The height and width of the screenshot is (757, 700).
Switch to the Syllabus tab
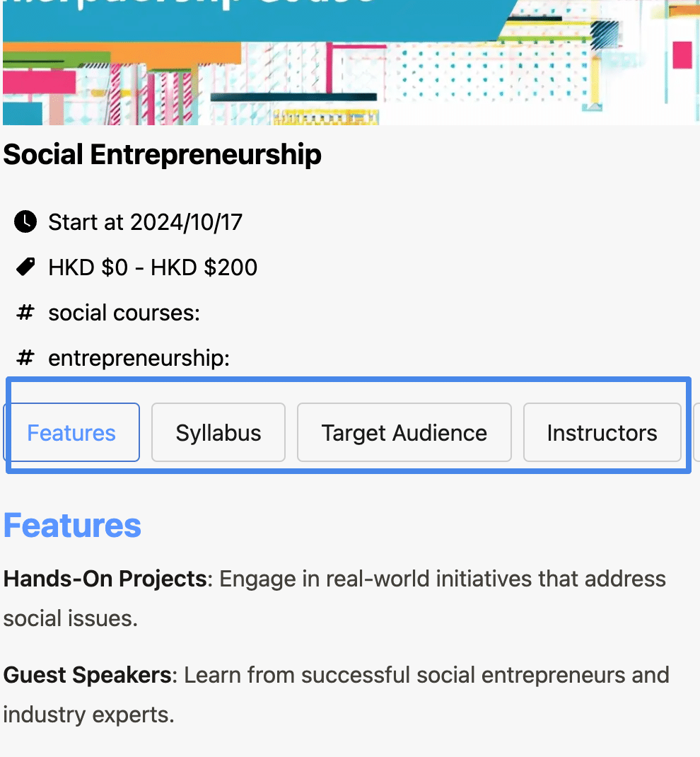pos(218,432)
